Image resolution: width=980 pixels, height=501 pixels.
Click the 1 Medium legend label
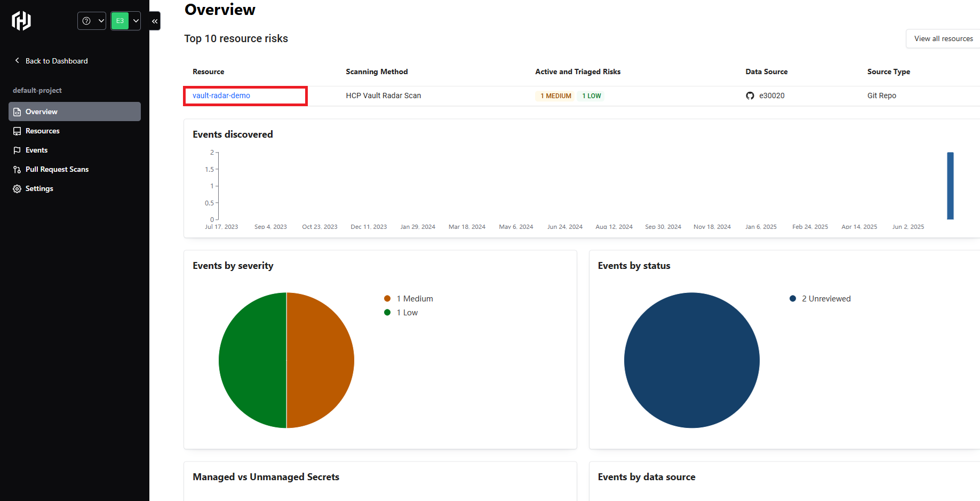(415, 299)
